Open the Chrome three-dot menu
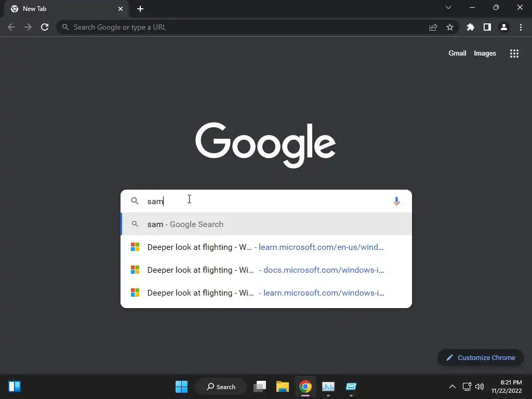The image size is (532, 399). pos(521,27)
